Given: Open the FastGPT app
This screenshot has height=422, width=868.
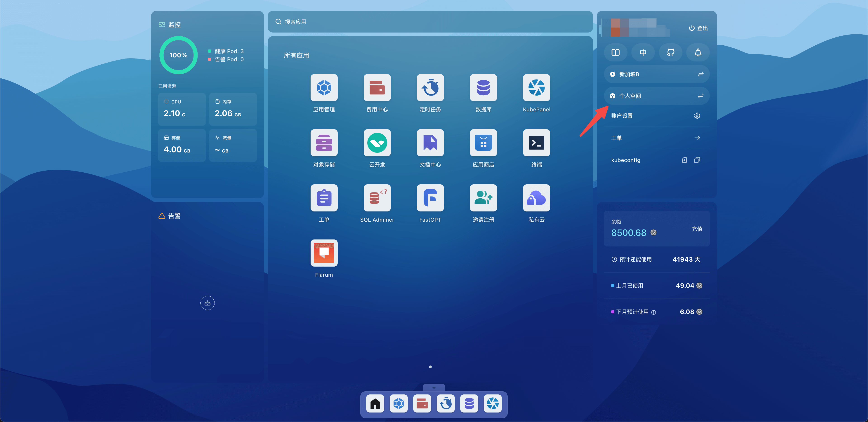Looking at the screenshot, I should point(430,198).
